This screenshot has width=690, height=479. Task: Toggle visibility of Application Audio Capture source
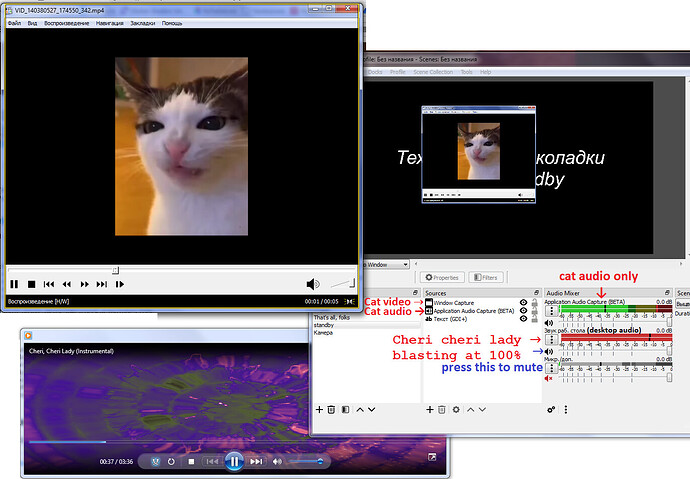coord(523,311)
